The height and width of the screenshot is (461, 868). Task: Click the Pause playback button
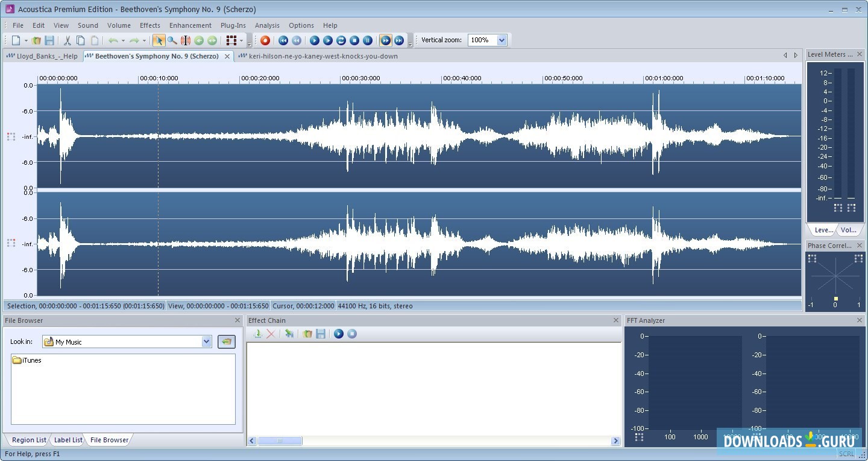368,40
